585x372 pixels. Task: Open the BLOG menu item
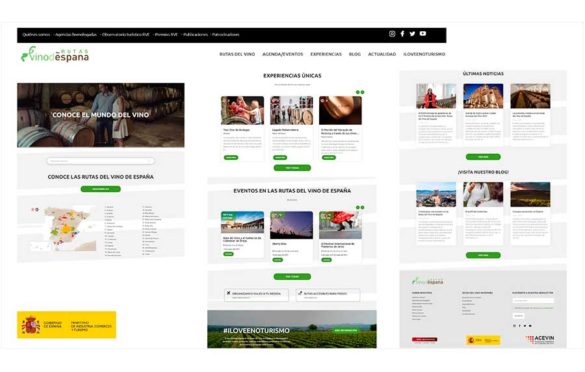pyautogui.click(x=355, y=54)
